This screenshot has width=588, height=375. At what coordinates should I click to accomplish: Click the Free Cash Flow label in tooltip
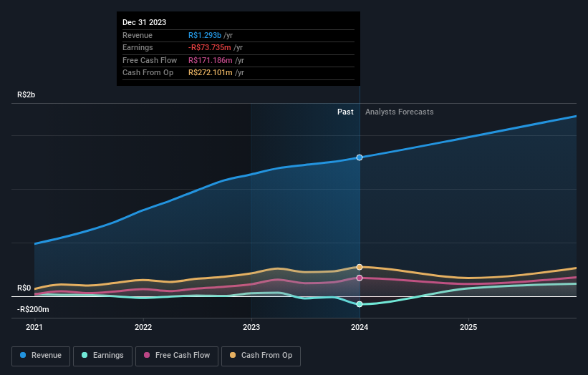point(150,60)
